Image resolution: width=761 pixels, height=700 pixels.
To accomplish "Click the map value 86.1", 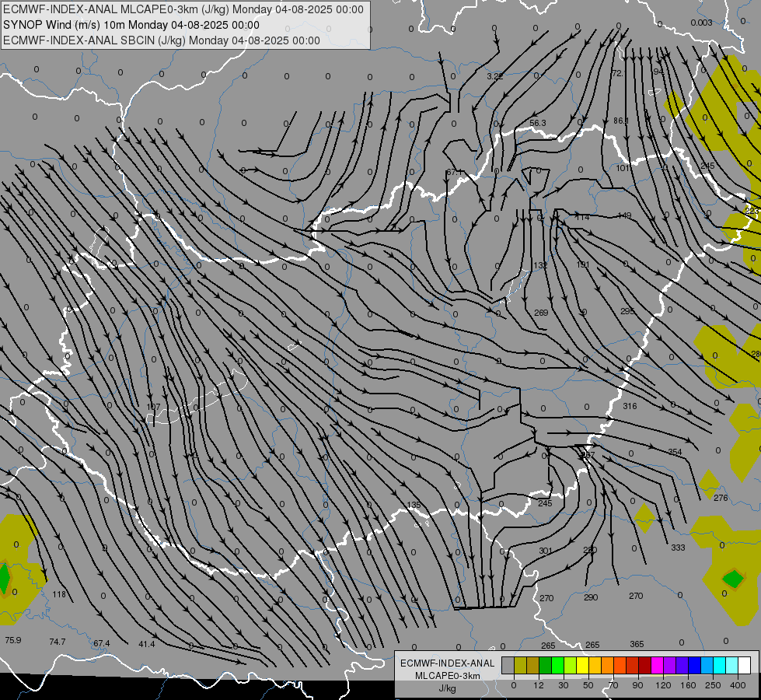I will click(621, 121).
